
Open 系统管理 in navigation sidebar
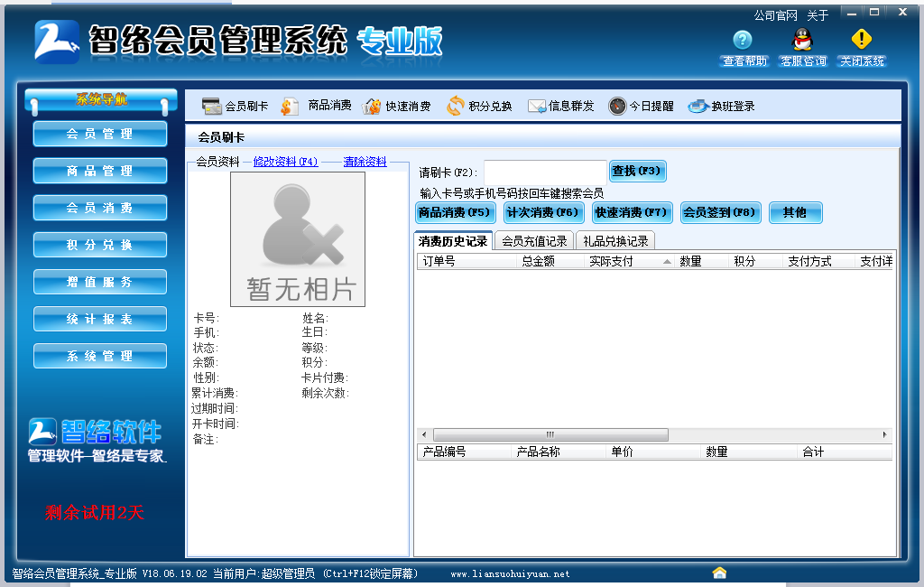point(100,357)
